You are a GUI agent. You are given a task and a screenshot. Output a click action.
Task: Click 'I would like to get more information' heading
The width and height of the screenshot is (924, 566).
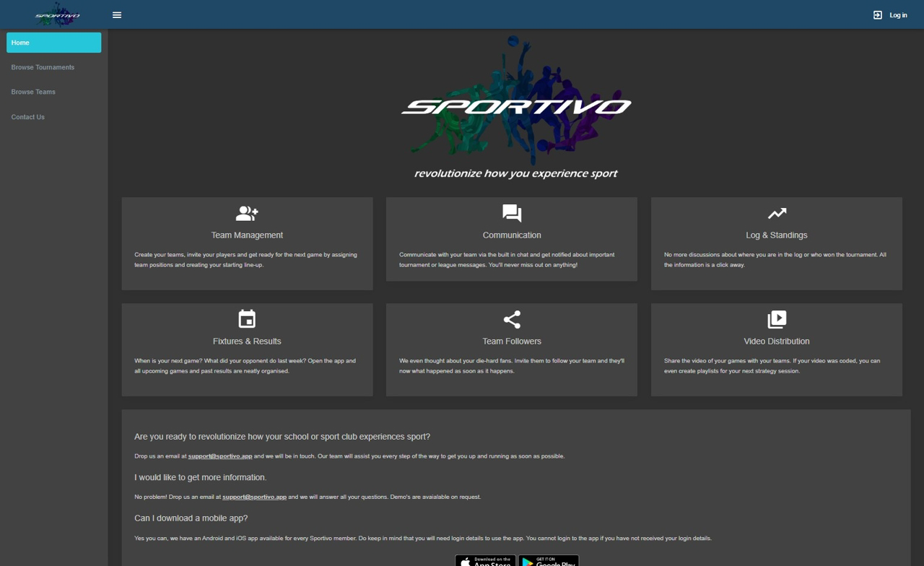pyautogui.click(x=201, y=477)
